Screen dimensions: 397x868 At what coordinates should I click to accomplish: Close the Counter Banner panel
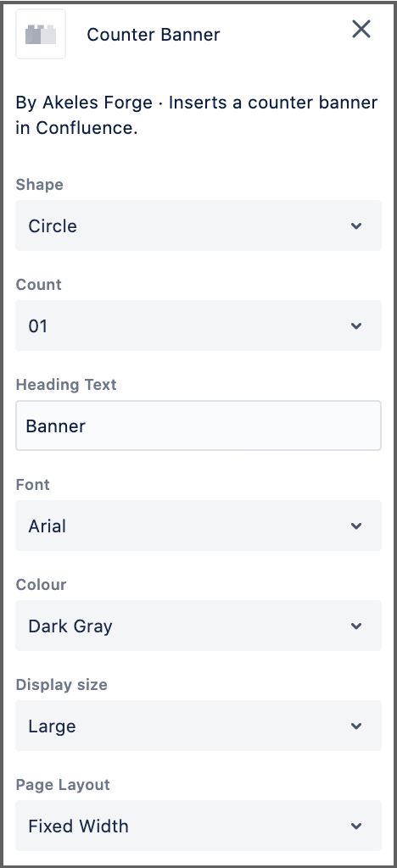pos(361,29)
